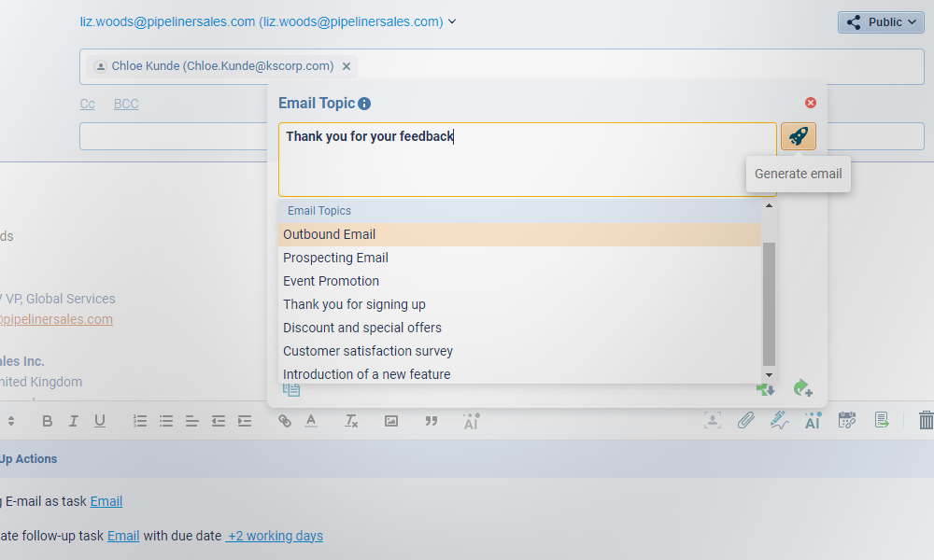The height and width of the screenshot is (560, 934).
Task: Remove Chloe Kunde from recipients
Action: (347, 66)
